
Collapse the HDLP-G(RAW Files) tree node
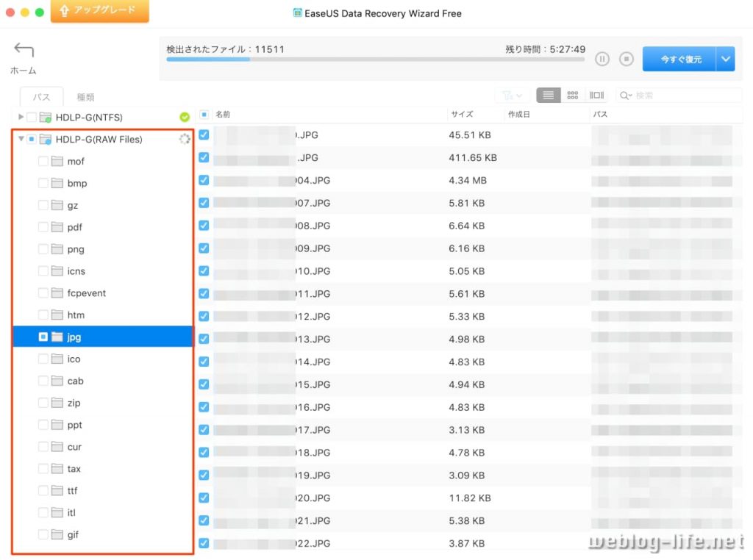click(21, 139)
